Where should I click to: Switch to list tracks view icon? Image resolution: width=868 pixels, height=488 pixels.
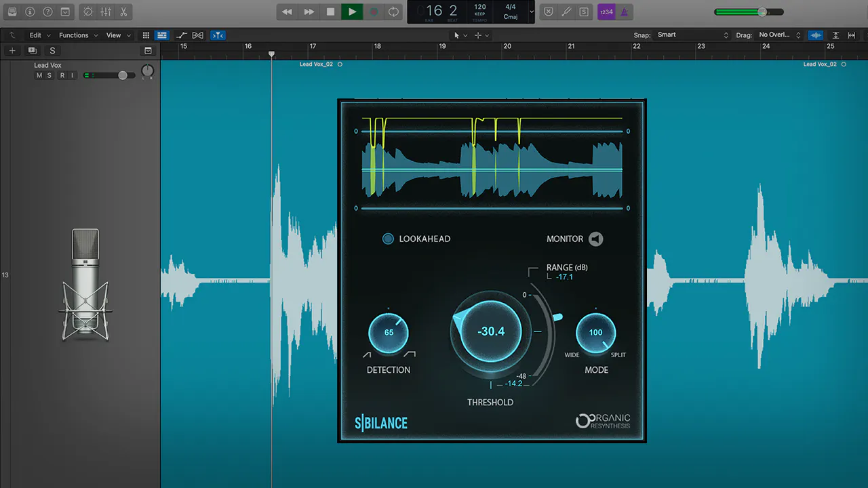click(162, 35)
